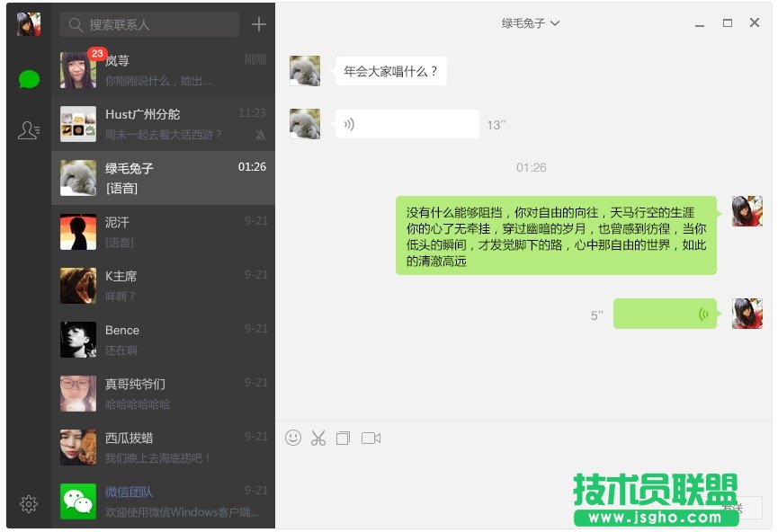The width and height of the screenshot is (778, 532).
Task: Open the contacts list icon in the sidebar
Action: [29, 130]
